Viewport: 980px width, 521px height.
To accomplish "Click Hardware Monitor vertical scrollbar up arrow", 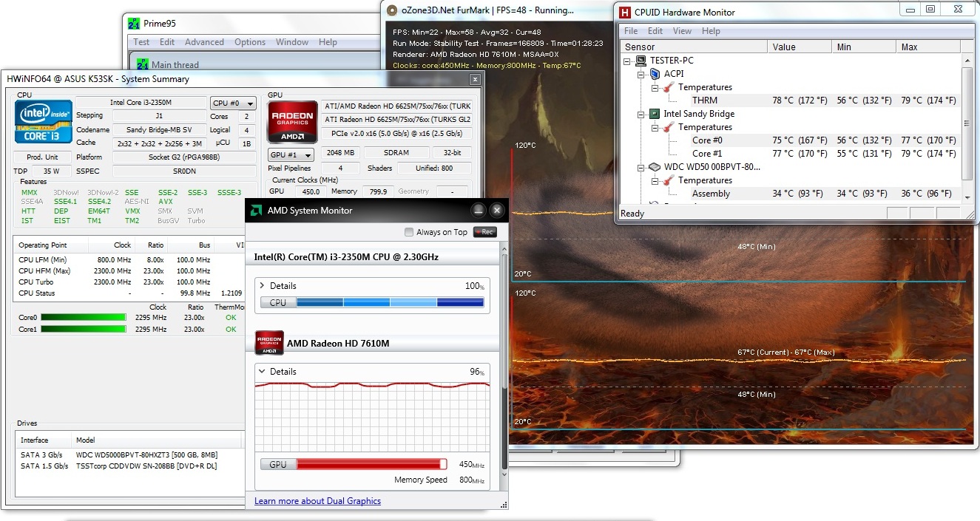I will [968, 60].
